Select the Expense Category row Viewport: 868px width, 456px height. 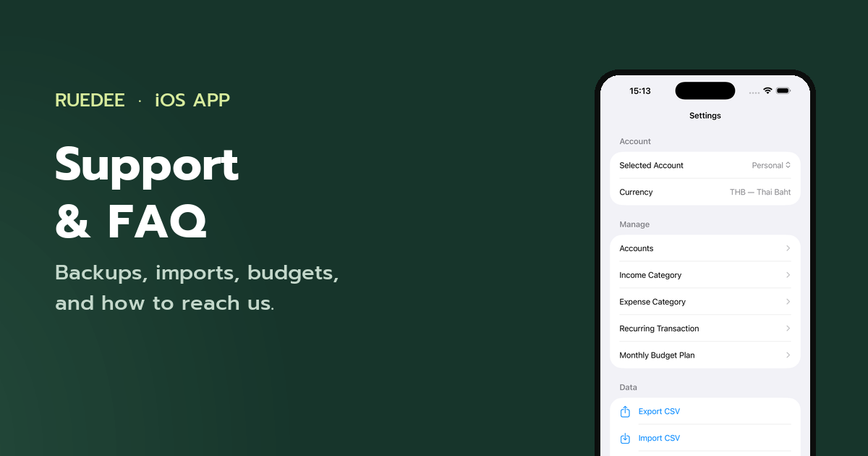pos(705,302)
